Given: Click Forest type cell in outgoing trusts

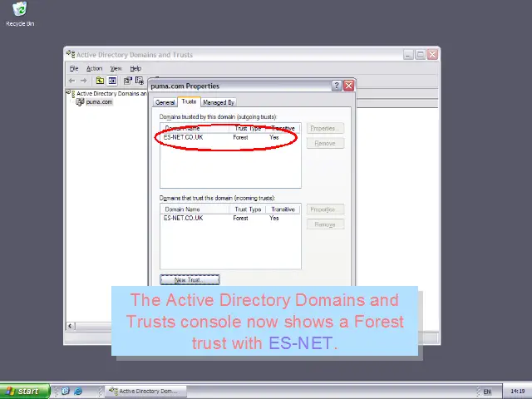Looking at the screenshot, I should (240, 137).
